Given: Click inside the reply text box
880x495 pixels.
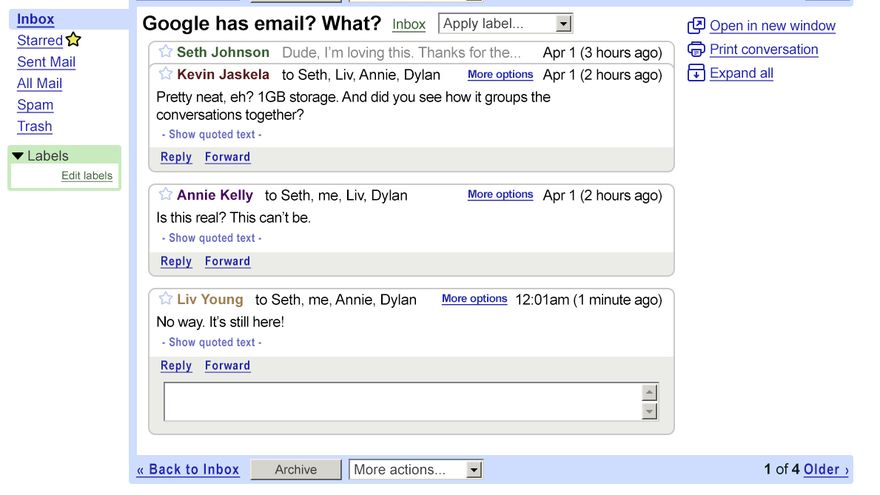Looking at the screenshot, I should [400, 402].
